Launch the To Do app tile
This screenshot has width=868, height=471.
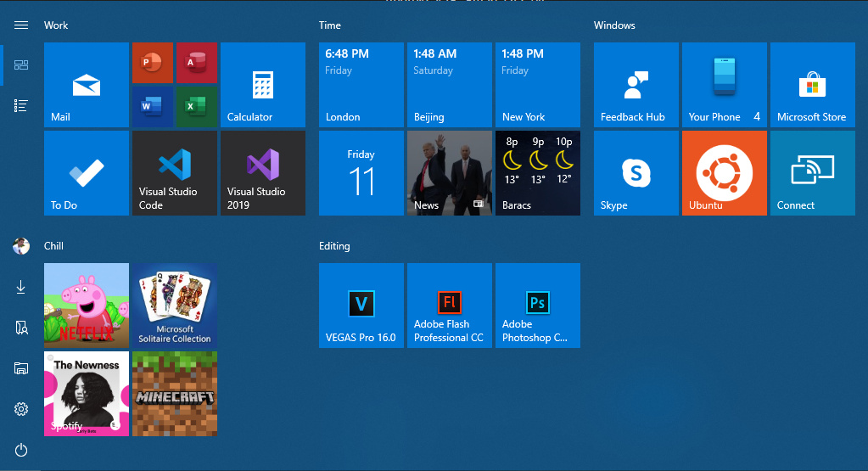(x=87, y=173)
